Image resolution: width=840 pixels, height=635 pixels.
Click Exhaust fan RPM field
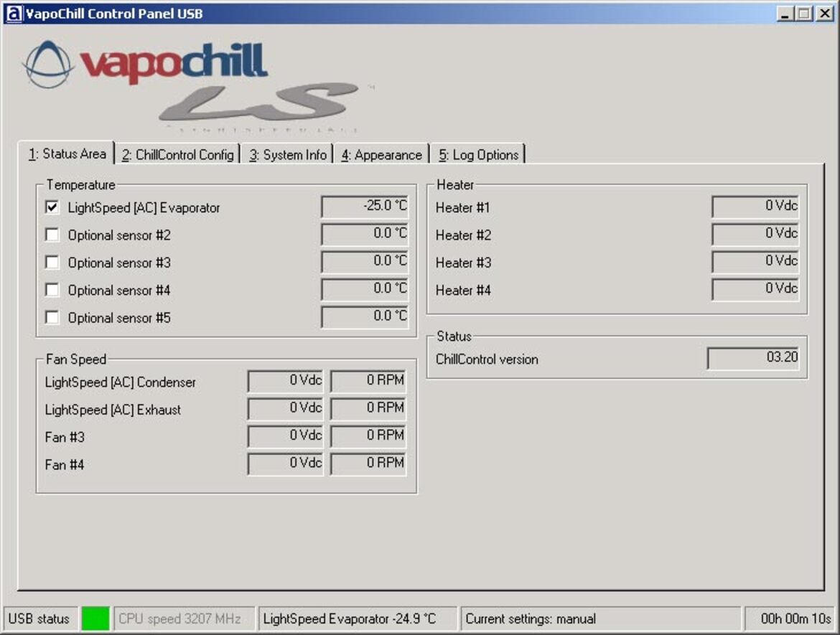(x=368, y=408)
